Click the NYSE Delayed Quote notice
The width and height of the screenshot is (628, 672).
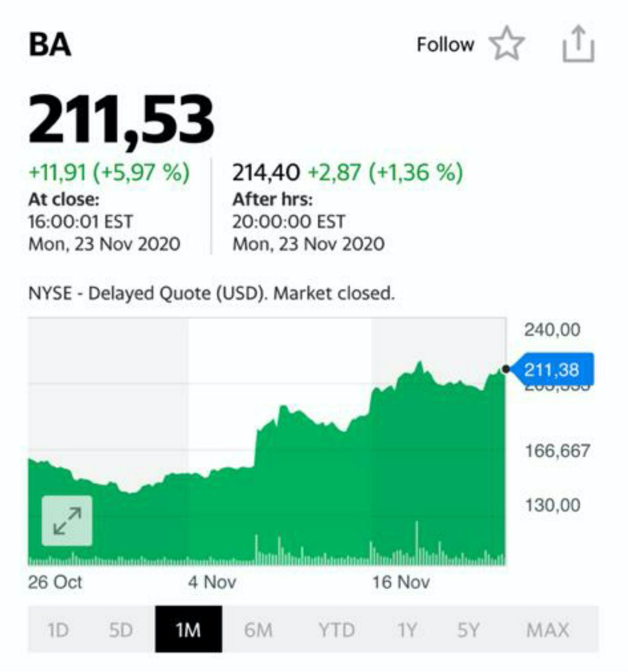coord(211,293)
